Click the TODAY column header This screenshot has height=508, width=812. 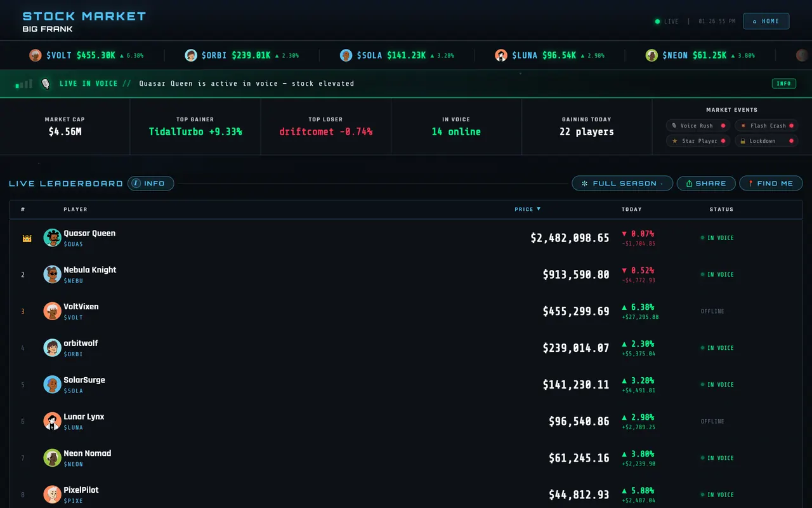(631, 209)
